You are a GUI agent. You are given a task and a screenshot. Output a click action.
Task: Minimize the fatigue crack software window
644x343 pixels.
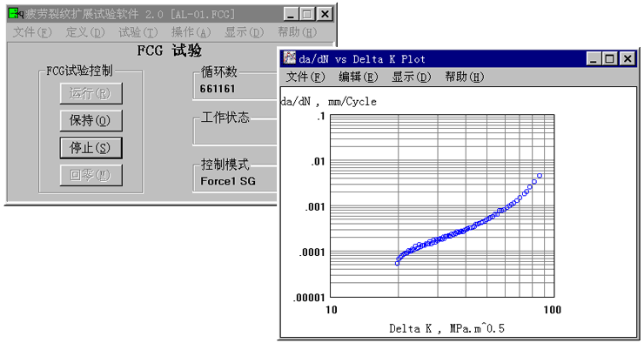pyautogui.click(x=291, y=15)
